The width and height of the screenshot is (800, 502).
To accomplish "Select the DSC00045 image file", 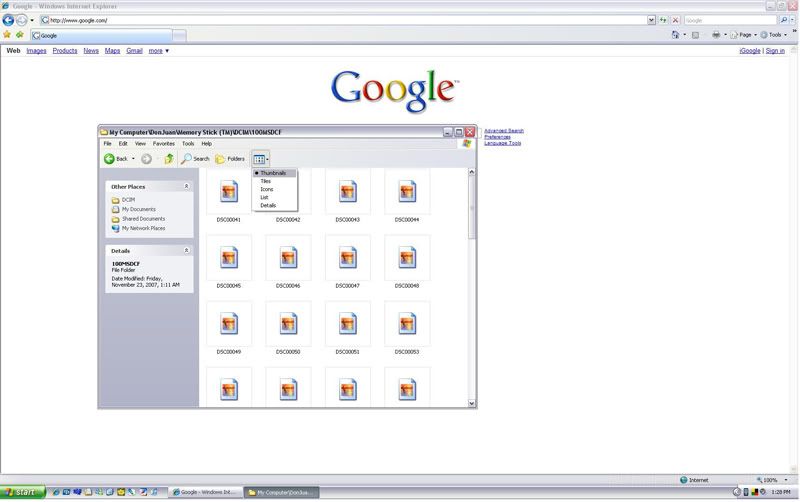I will click(229, 258).
